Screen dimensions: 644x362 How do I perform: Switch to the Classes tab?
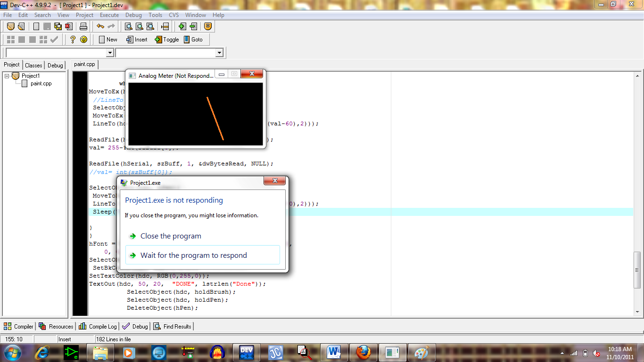click(33, 65)
